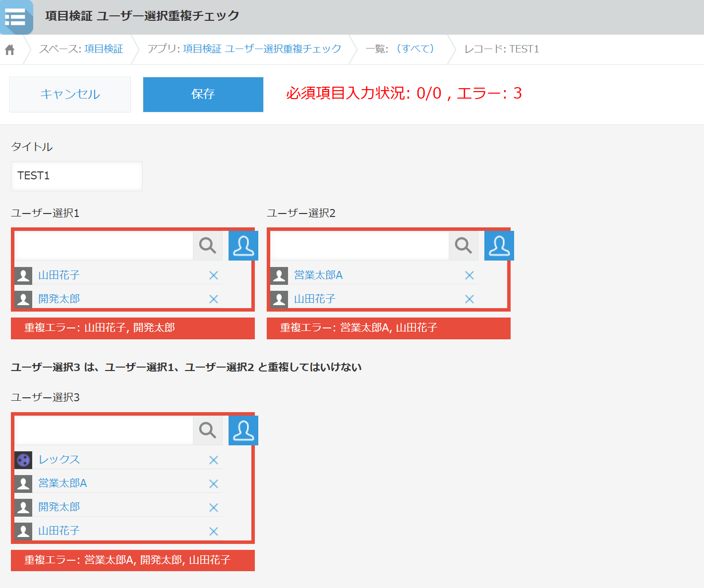
Task: Open user picker icon in ユーザー選択1
Action: click(243, 245)
